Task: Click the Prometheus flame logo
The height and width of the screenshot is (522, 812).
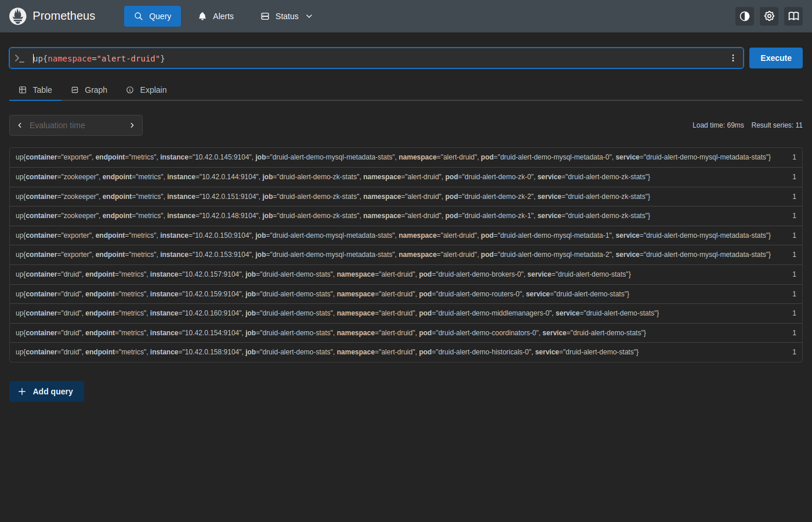Action: click(18, 16)
